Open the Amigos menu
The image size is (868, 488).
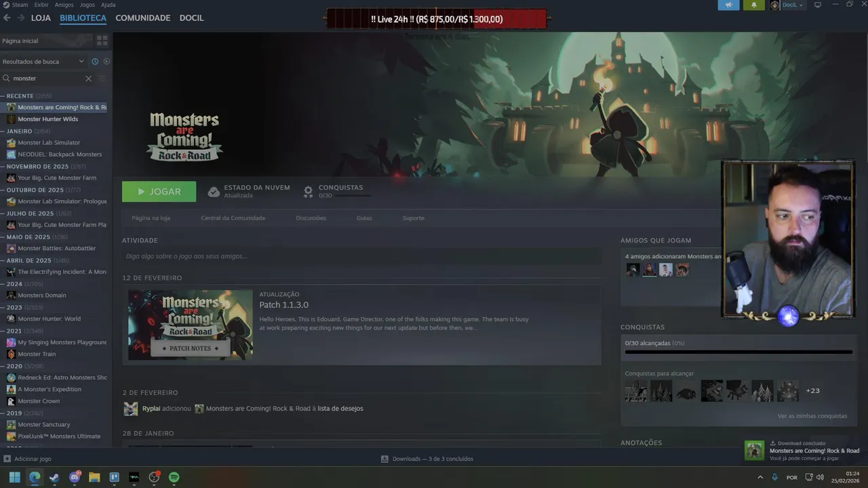[64, 5]
